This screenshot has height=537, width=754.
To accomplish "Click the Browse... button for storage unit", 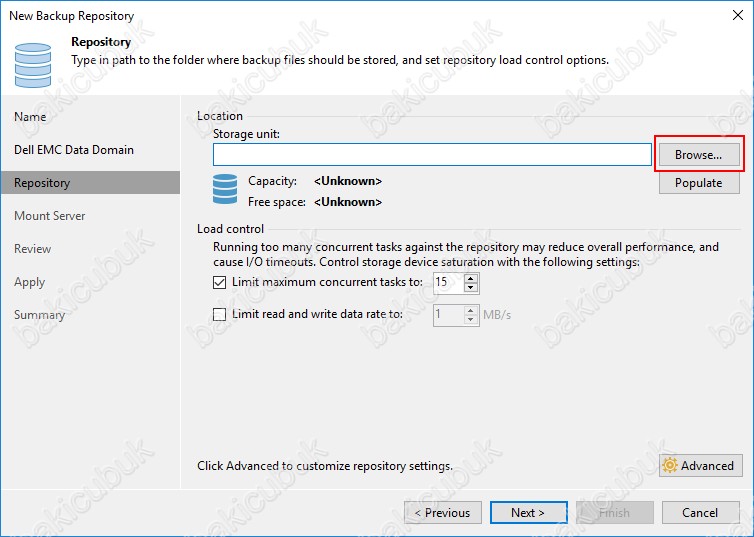I will click(x=699, y=154).
